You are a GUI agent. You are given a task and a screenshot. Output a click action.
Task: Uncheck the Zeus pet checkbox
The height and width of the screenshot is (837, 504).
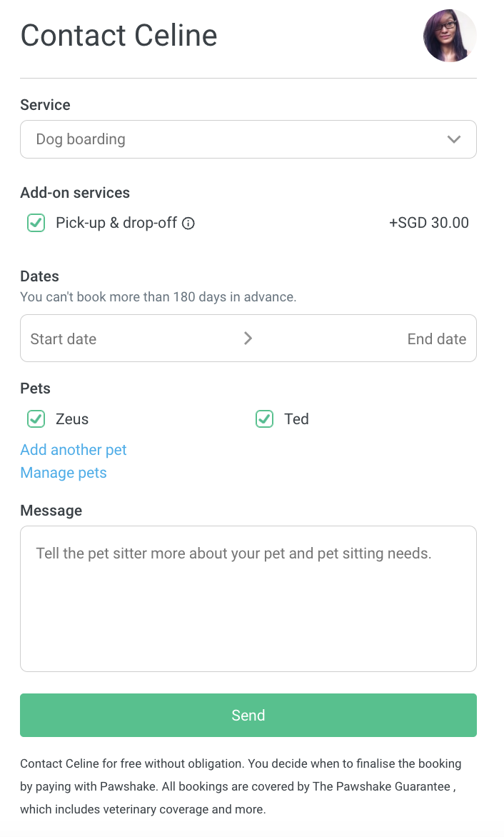[x=36, y=419]
